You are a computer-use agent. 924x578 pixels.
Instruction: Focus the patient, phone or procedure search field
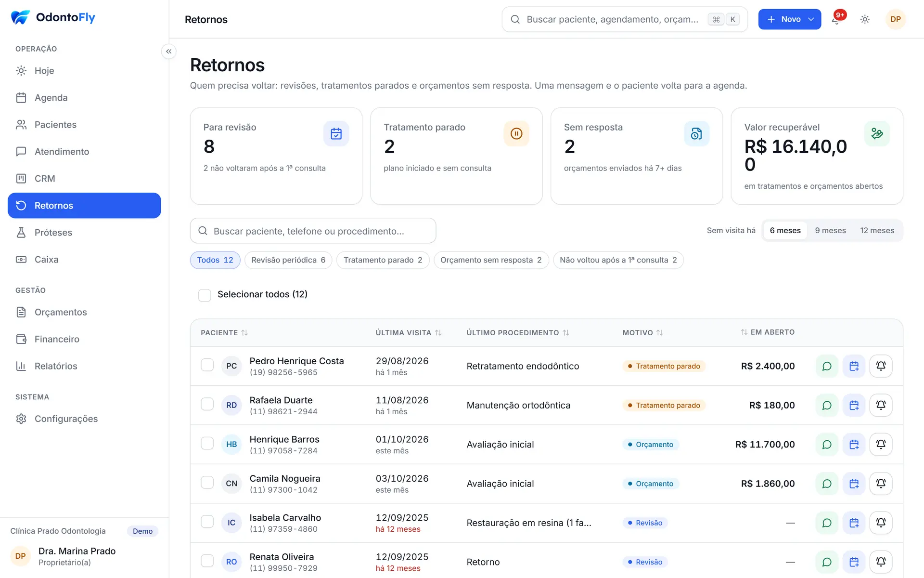click(x=313, y=231)
